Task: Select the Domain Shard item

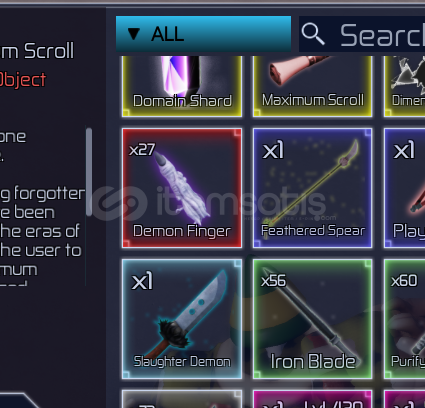Action: click(182, 86)
